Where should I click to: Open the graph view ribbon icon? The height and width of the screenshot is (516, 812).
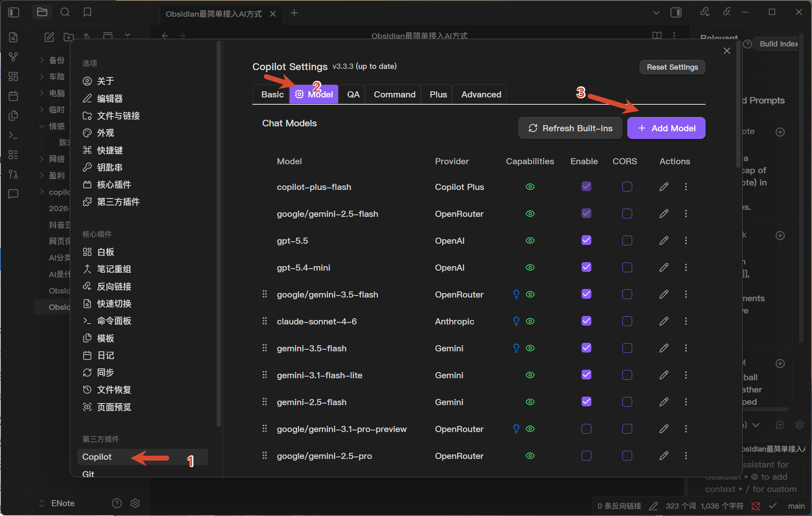click(x=13, y=57)
